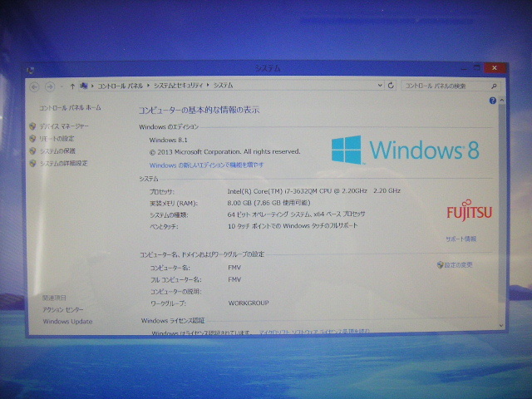Select コントロール パネル in the breadcrumb

click(120, 86)
